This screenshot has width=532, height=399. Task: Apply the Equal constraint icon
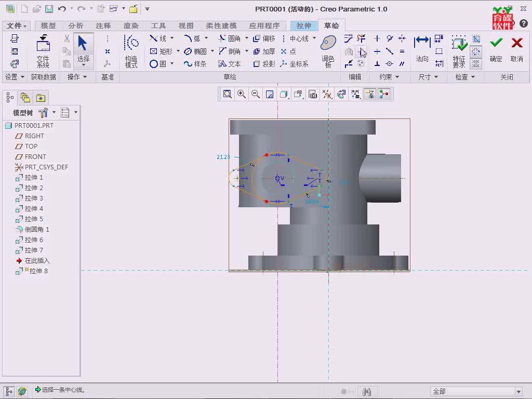click(402, 51)
